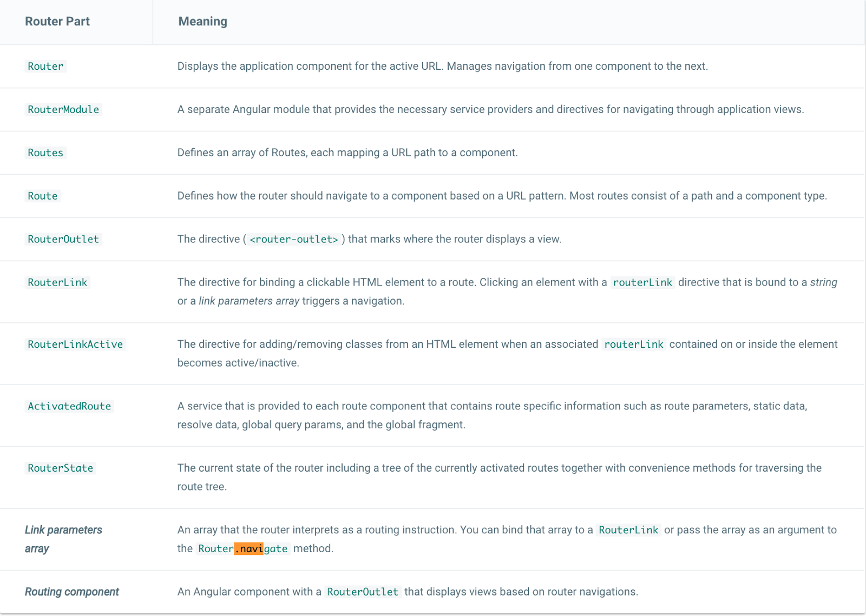Click RouterOutlet in the Router Part column
Image resolution: width=866 pixels, height=616 pixels.
(63, 240)
